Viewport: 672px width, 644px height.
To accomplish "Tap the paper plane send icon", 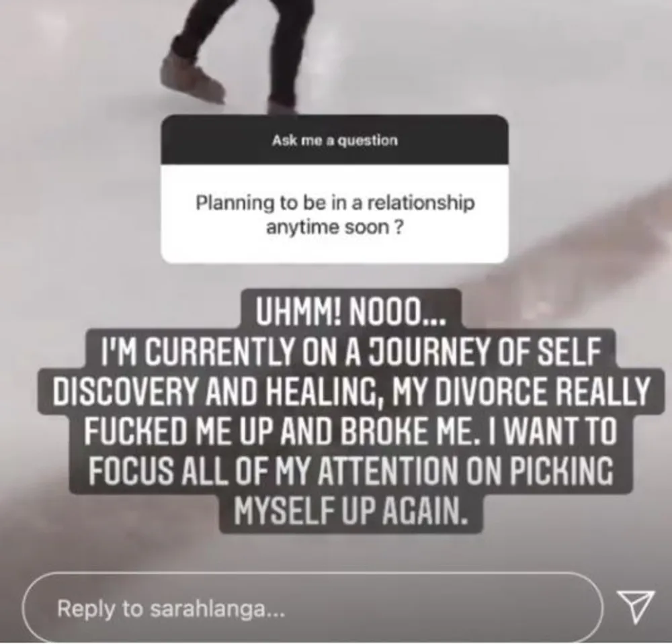I will pyautogui.click(x=636, y=607).
